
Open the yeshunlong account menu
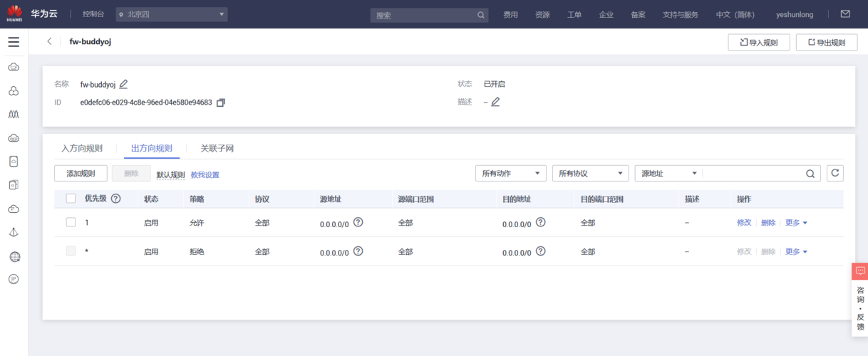[x=795, y=14]
